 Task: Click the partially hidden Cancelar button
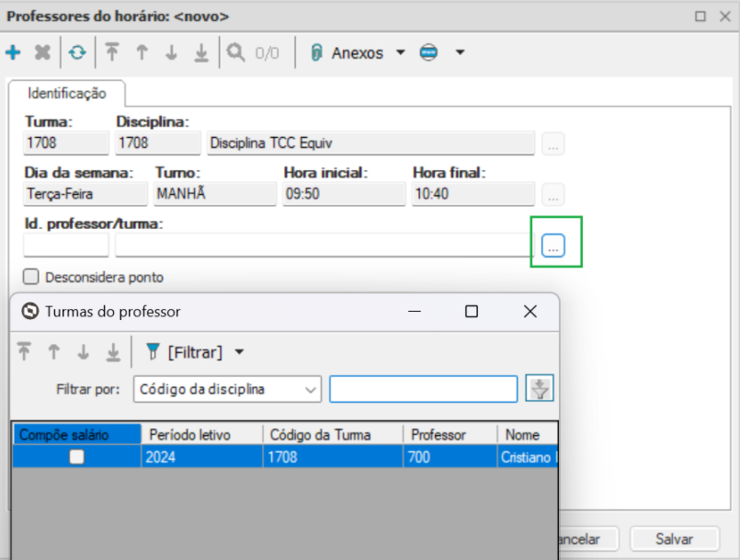588,539
